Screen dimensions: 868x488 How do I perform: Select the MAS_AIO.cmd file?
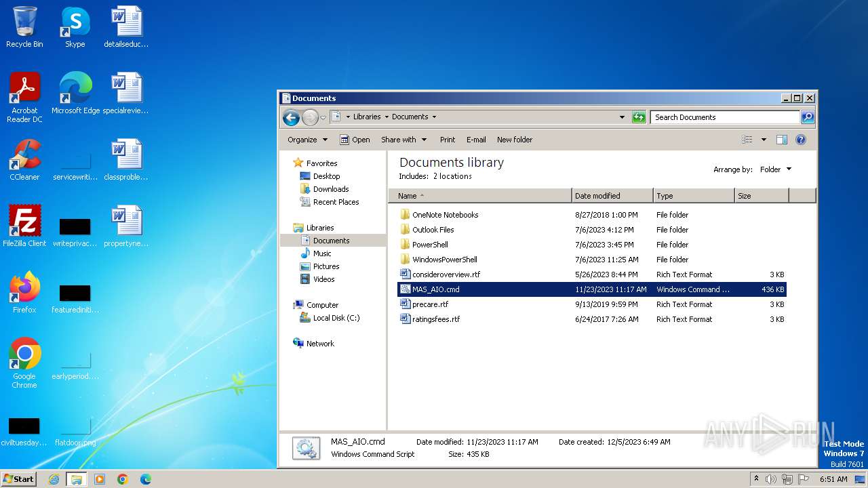(x=591, y=289)
